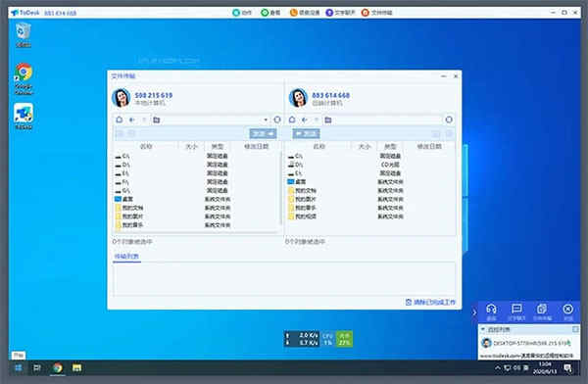Open local path dropdown arrow
This screenshot has height=384, width=588.
point(266,120)
